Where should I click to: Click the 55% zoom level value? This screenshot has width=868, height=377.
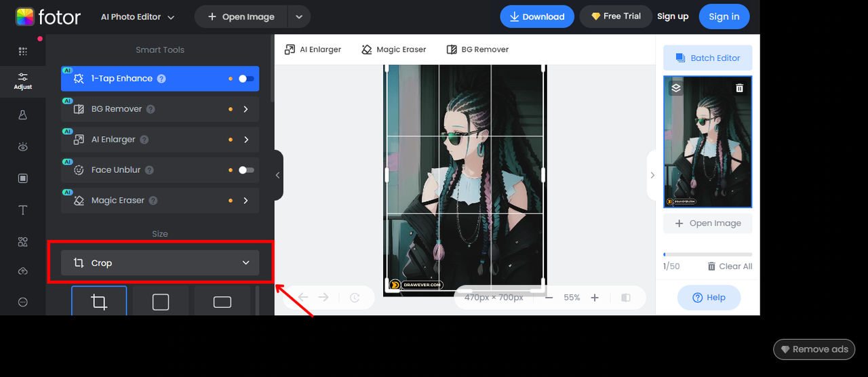[572, 298]
